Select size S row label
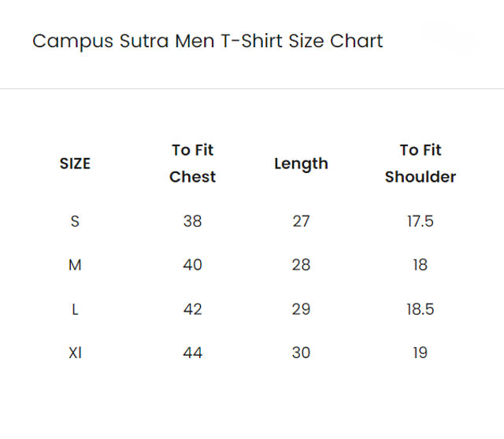The width and height of the screenshot is (504, 439). tap(75, 221)
